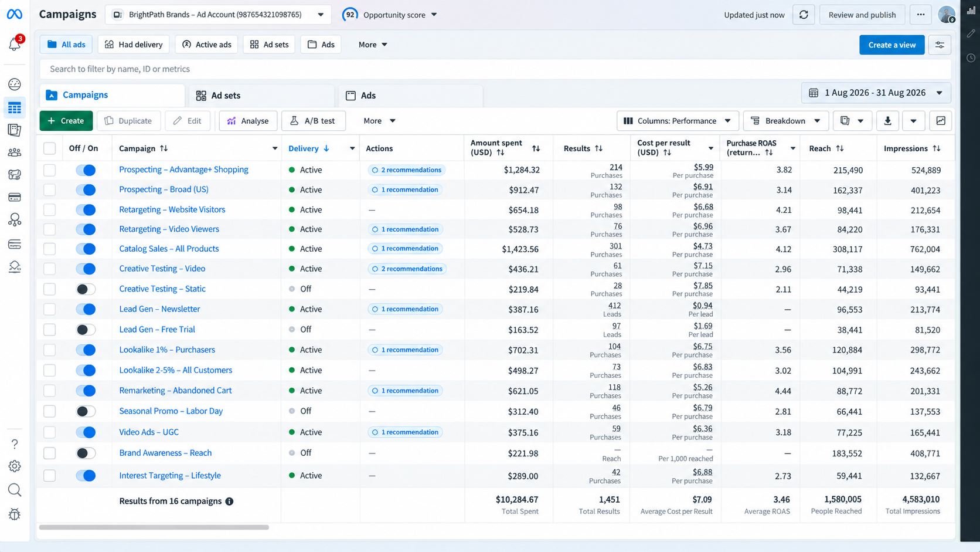Click the search magnifier in sidebar
This screenshot has width=980, height=552.
click(x=15, y=490)
